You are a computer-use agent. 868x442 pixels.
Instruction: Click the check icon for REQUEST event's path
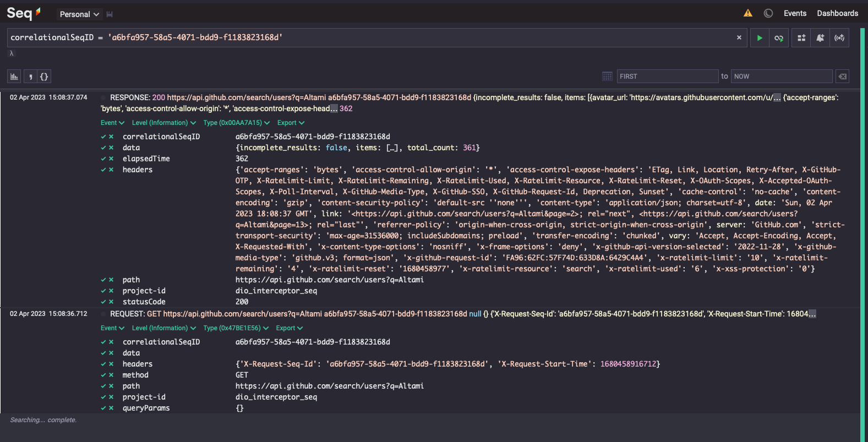[x=103, y=386]
